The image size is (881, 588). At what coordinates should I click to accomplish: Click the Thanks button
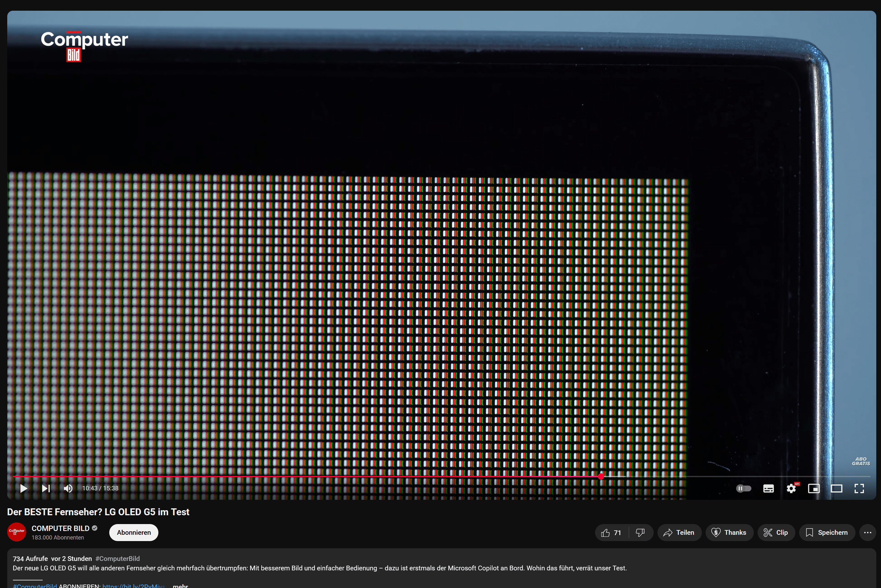(x=729, y=533)
